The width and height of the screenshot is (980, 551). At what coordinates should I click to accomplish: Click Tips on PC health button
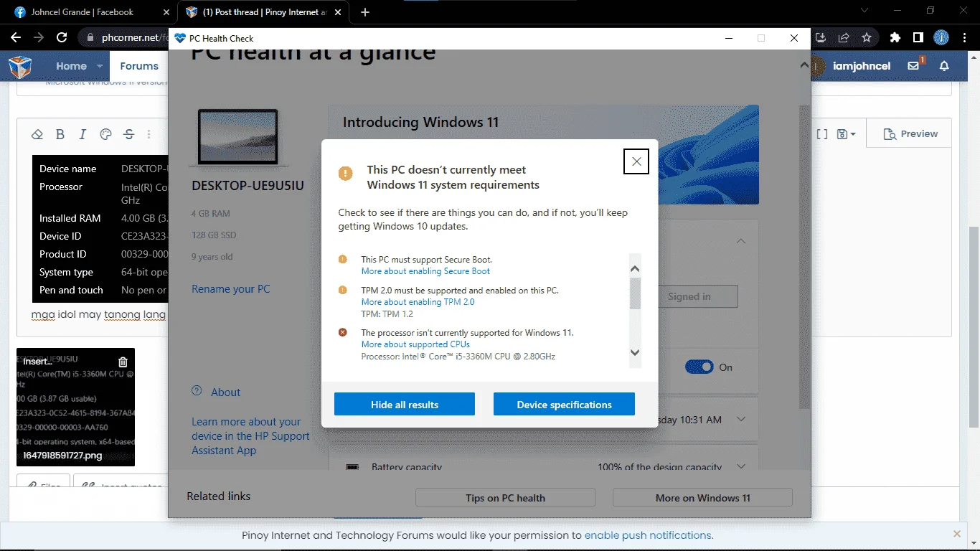pos(505,497)
